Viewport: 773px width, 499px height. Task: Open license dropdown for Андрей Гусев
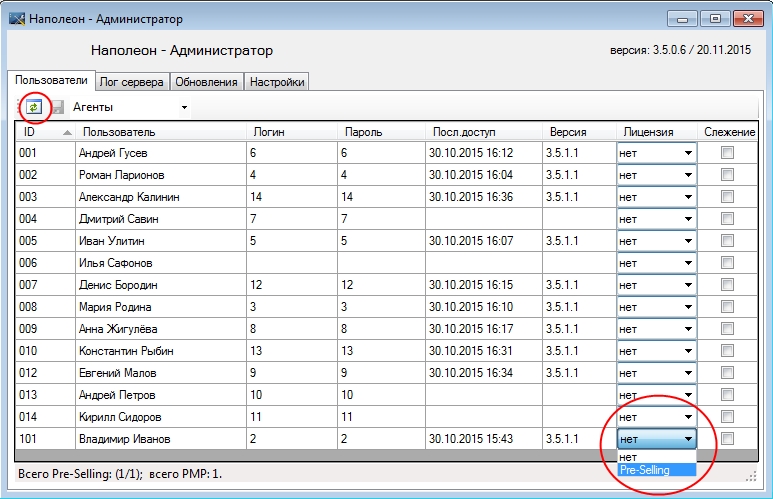[x=688, y=153]
